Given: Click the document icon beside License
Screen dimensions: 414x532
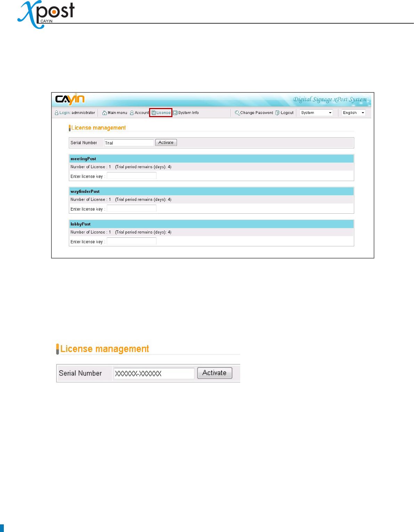Looking at the screenshot, I should (153, 113).
